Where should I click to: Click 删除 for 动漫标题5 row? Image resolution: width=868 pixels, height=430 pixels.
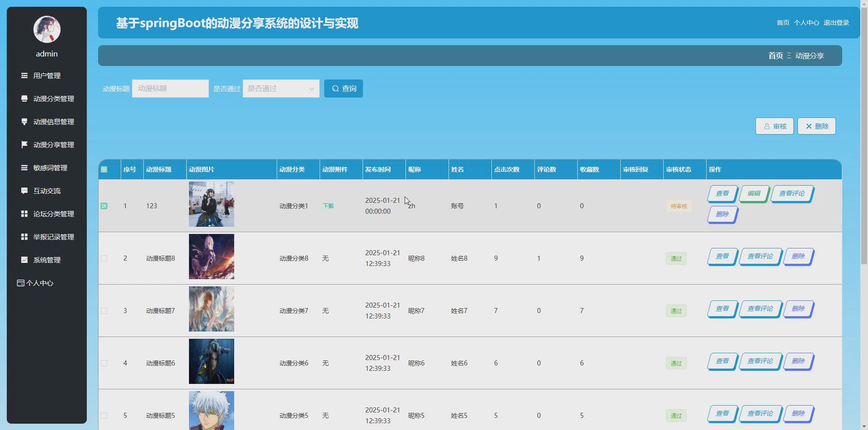point(798,414)
